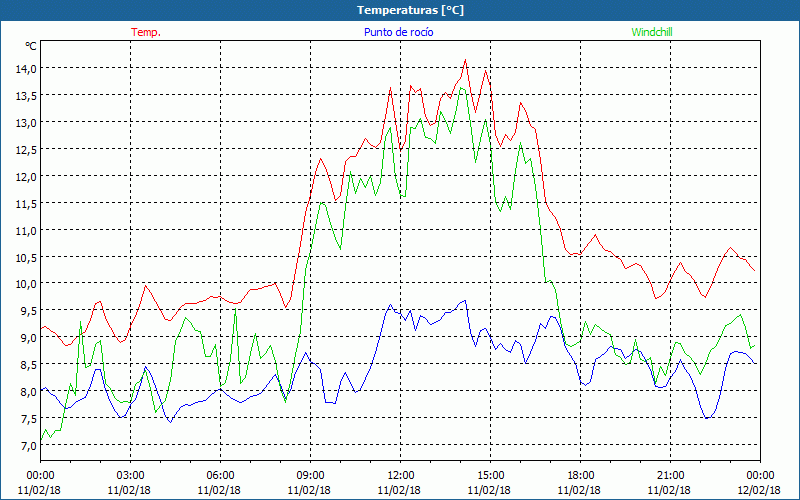Viewport: 800px width, 500px height.
Task: Click the 7,0 y-axis value
Action: click(x=28, y=446)
